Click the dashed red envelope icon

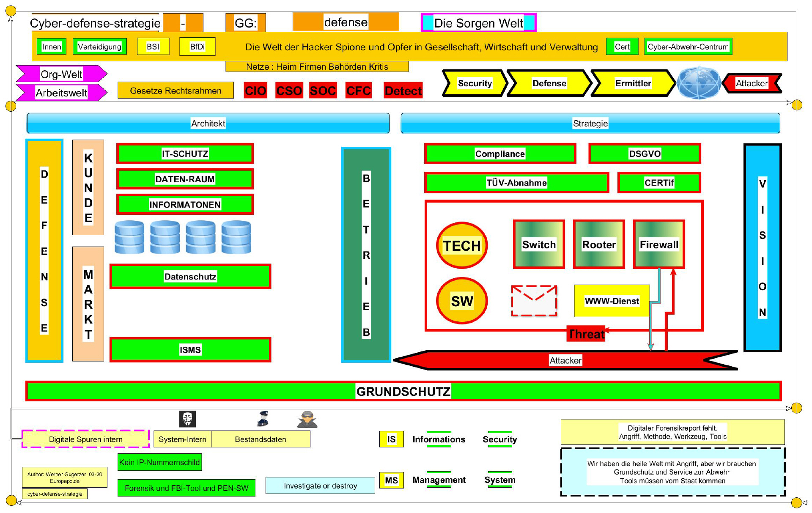[x=534, y=301]
